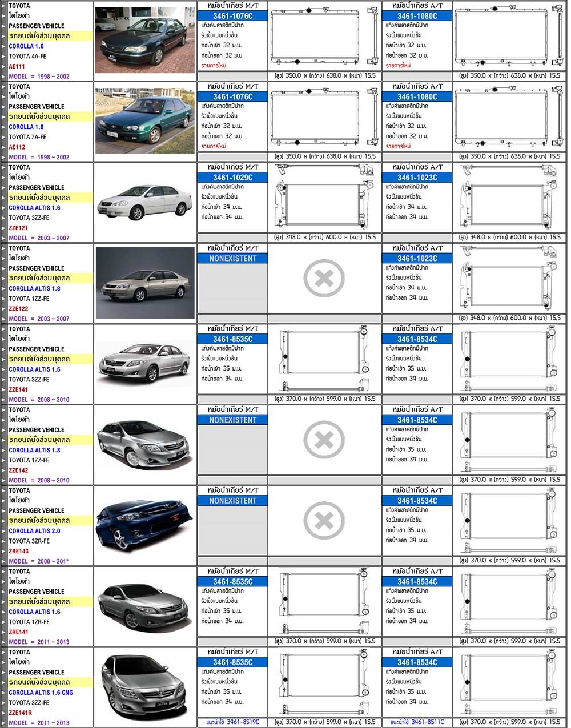Select A/T part 3461-8534C in ZRE141 row
Screen dimensions: 571x728
pyautogui.click(x=417, y=582)
